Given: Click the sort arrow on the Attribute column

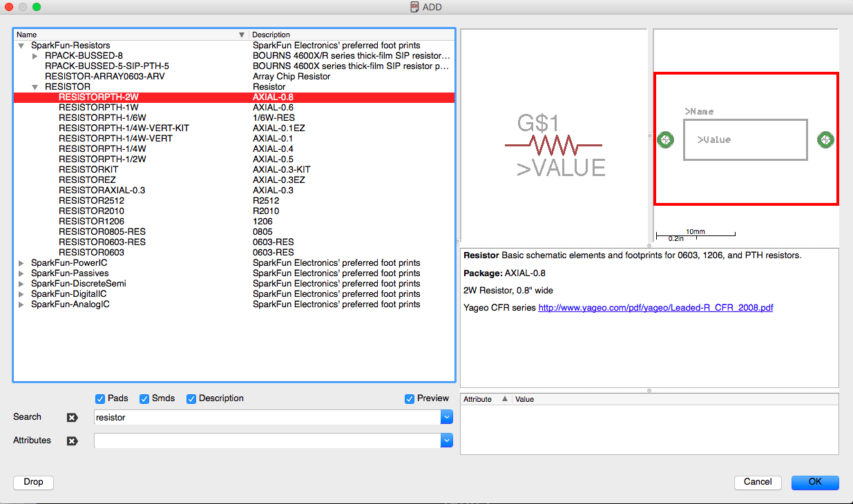Looking at the screenshot, I should tap(505, 398).
